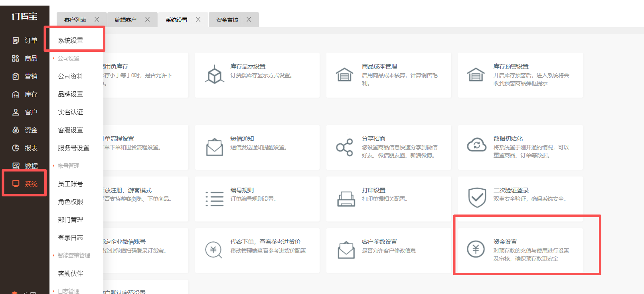
Task: Select the 客户 customers sidebar icon
Action: tap(16, 112)
